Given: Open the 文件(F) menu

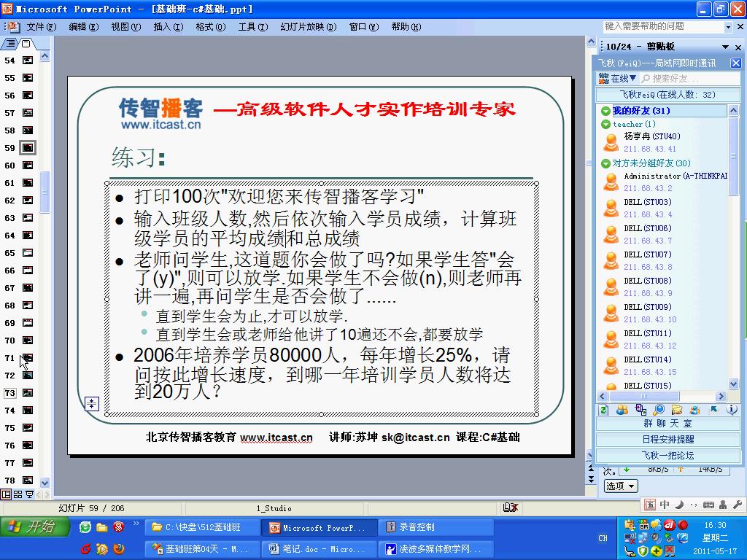Looking at the screenshot, I should tap(41, 27).
